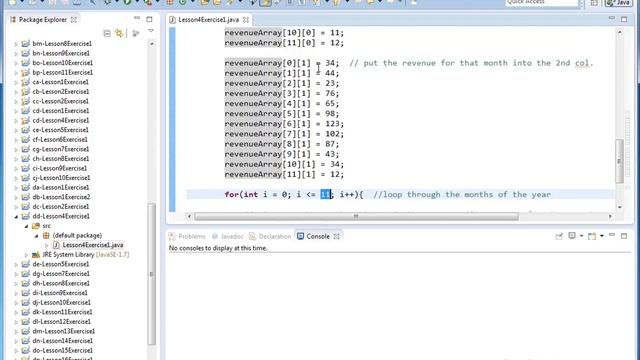Viewport: 640px width, 360px height.
Task: Click the focus task icon in Package Explorer toolbar
Action: [136, 33]
